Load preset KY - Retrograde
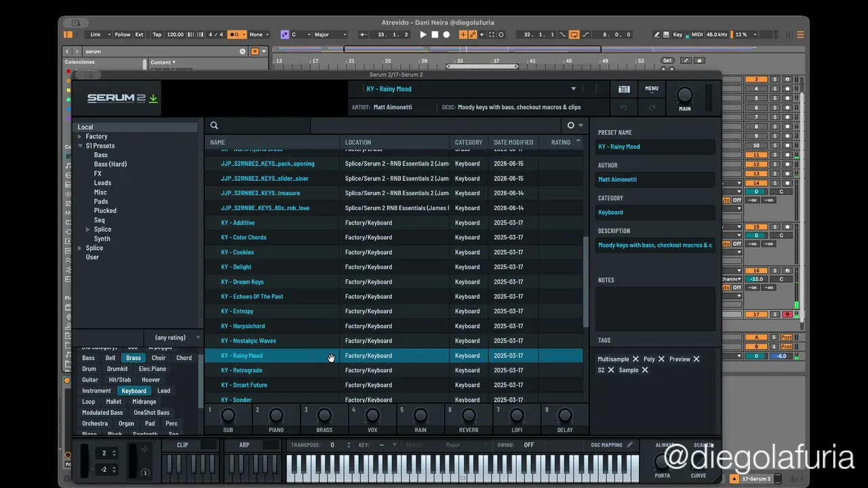Image resolution: width=868 pixels, height=488 pixels. (394, 371)
